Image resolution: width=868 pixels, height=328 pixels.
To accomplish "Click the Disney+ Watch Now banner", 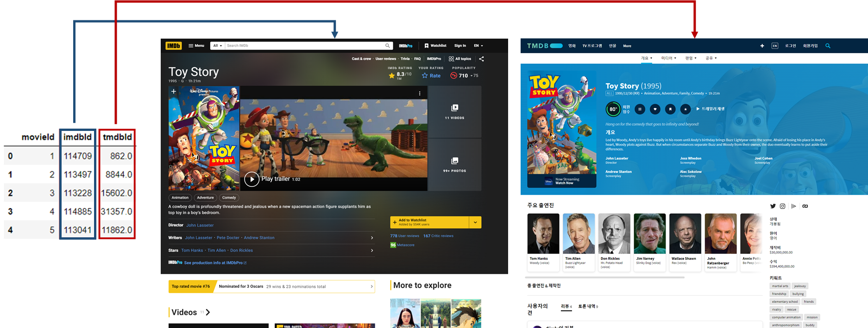I will click(562, 181).
